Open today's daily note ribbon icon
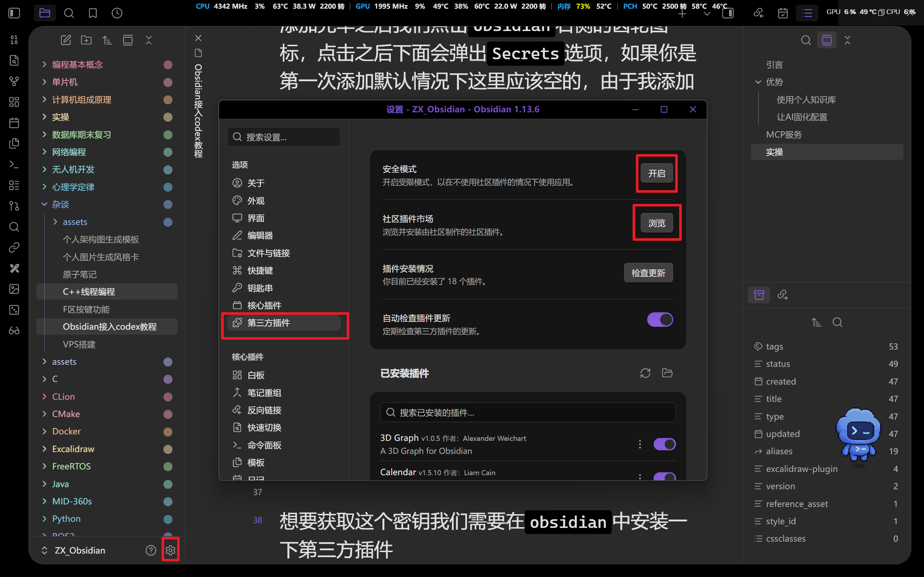The width and height of the screenshot is (924, 577). tap(14, 123)
